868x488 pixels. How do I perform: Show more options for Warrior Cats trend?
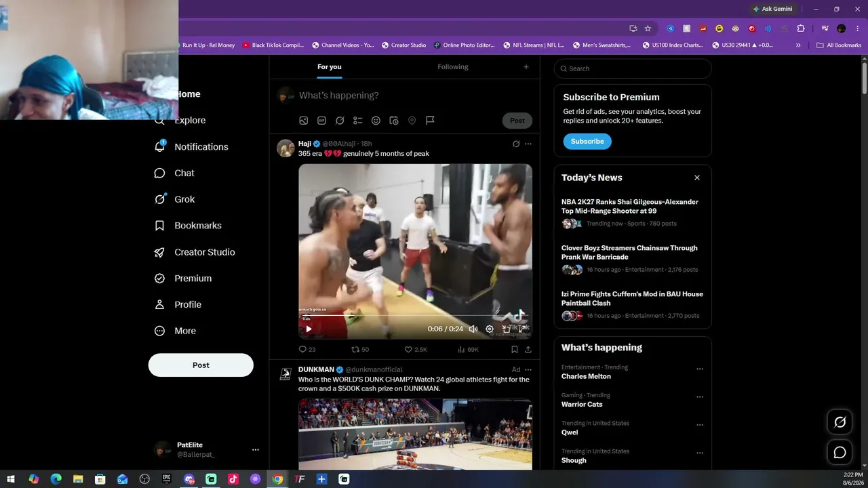point(700,397)
